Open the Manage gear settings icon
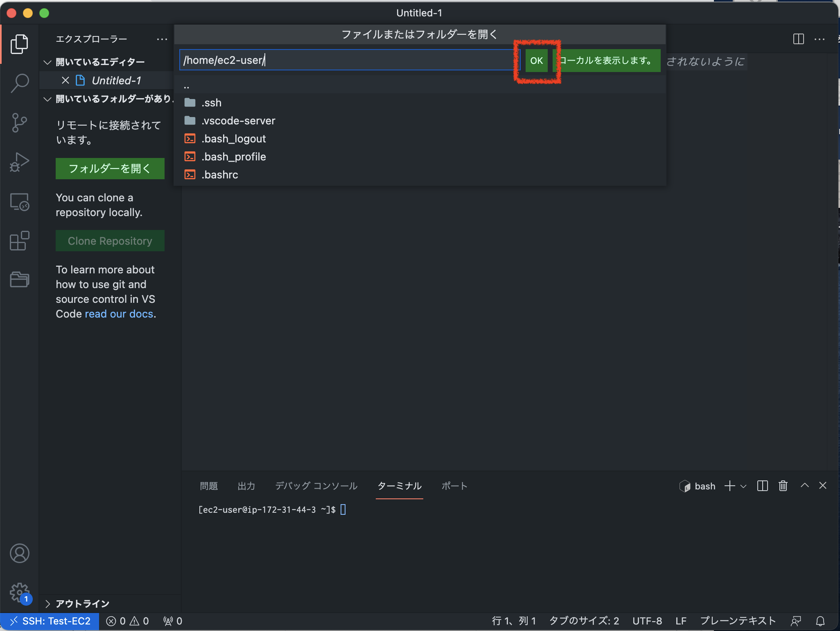 click(x=19, y=592)
